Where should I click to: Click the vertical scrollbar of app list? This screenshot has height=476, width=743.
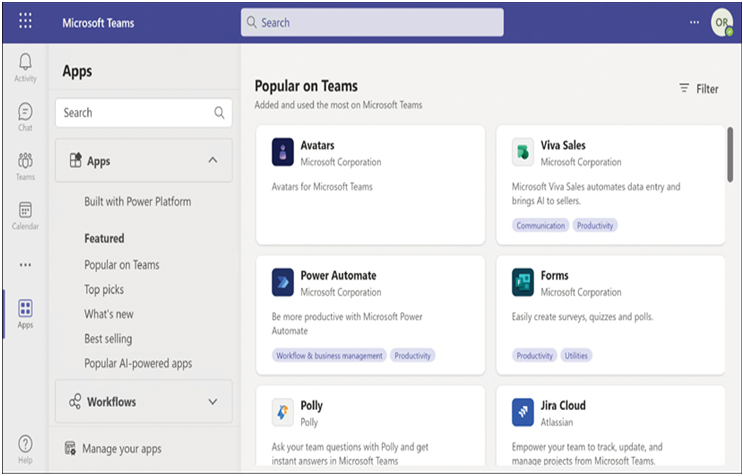tap(730, 154)
